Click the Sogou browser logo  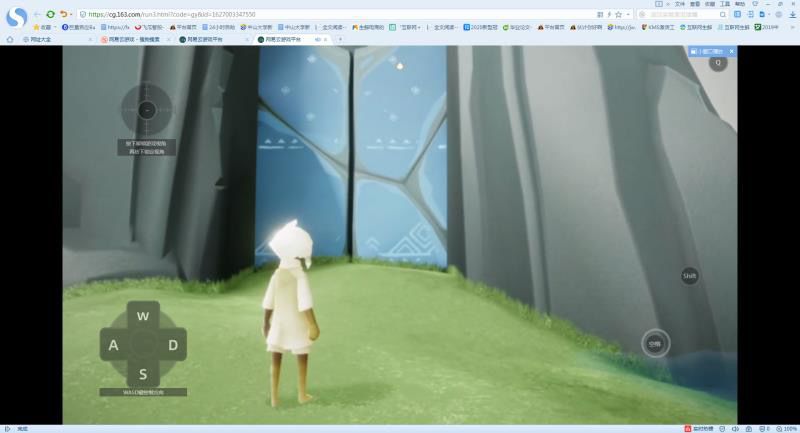[x=16, y=17]
